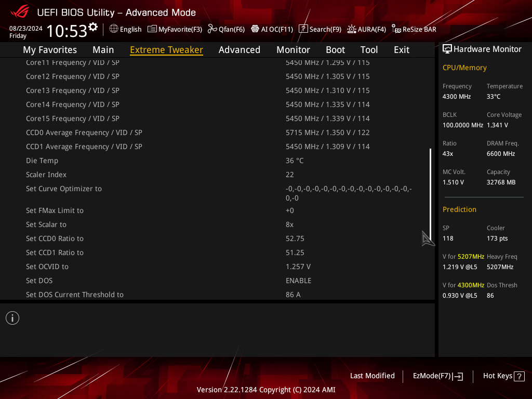Screen dimensions: 532x399
Task: Click value 51.25 CCD1 ratio
Action: [x=295, y=252]
